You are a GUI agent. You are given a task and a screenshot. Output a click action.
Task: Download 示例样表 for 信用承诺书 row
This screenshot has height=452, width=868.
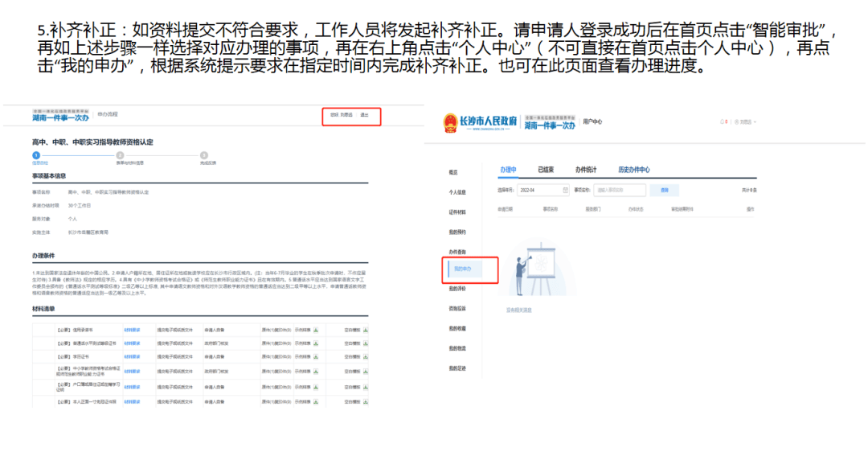(x=316, y=330)
